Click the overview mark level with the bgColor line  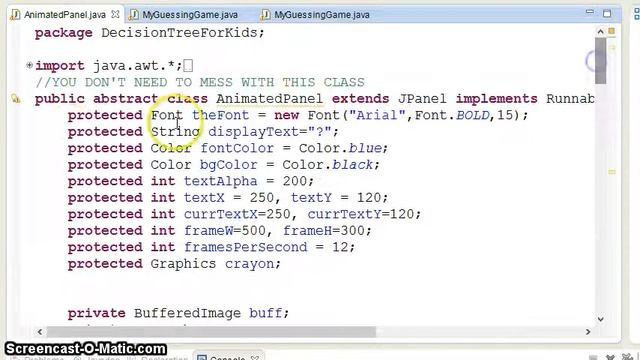coord(612,172)
